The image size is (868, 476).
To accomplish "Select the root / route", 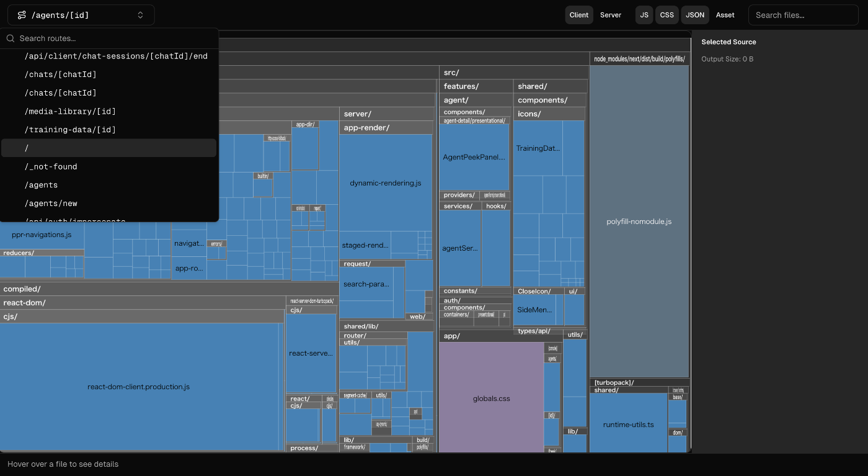I will click(109, 148).
